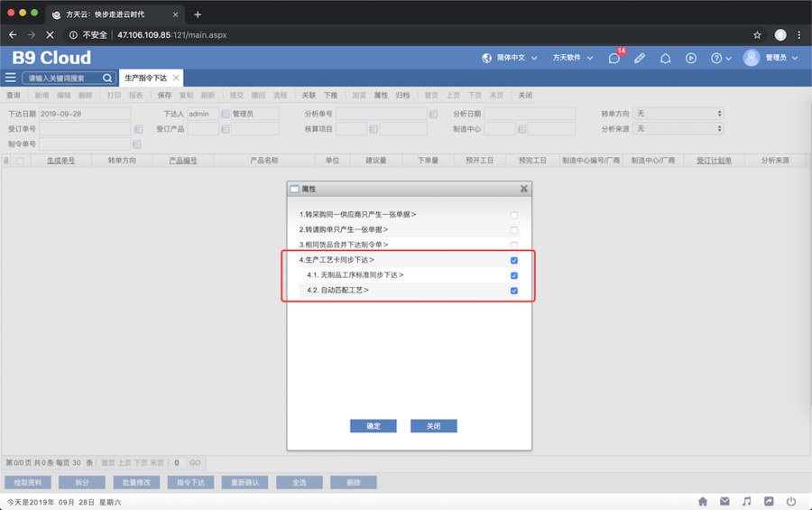Click lookup icon beside 核算项目 code field
Image resolution: width=812 pixels, height=510 pixels.
374,128
